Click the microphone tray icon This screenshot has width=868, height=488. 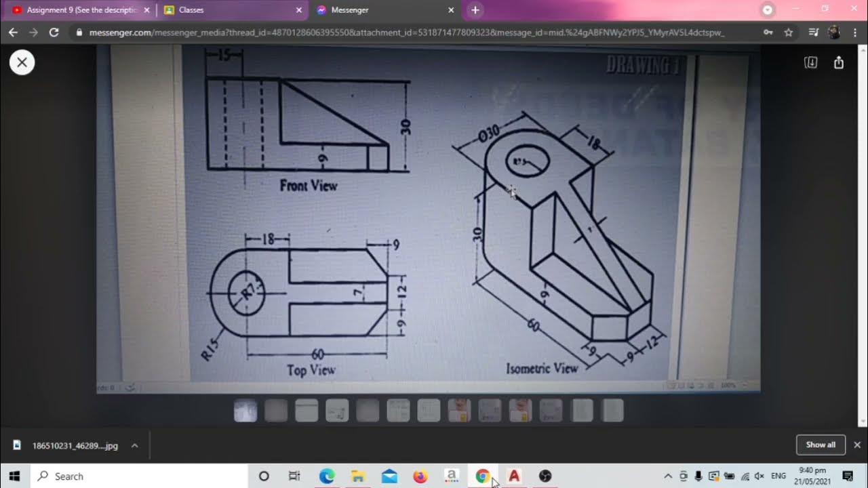(698, 476)
